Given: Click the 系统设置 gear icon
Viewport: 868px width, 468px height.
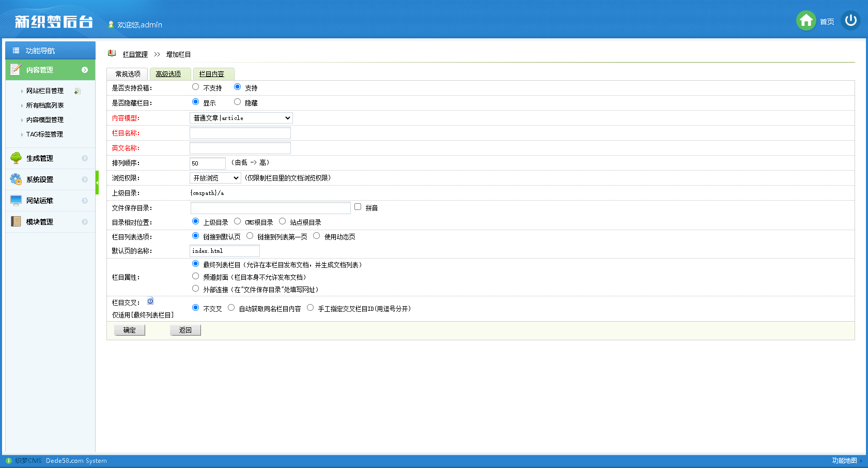Looking at the screenshot, I should pyautogui.click(x=16, y=179).
